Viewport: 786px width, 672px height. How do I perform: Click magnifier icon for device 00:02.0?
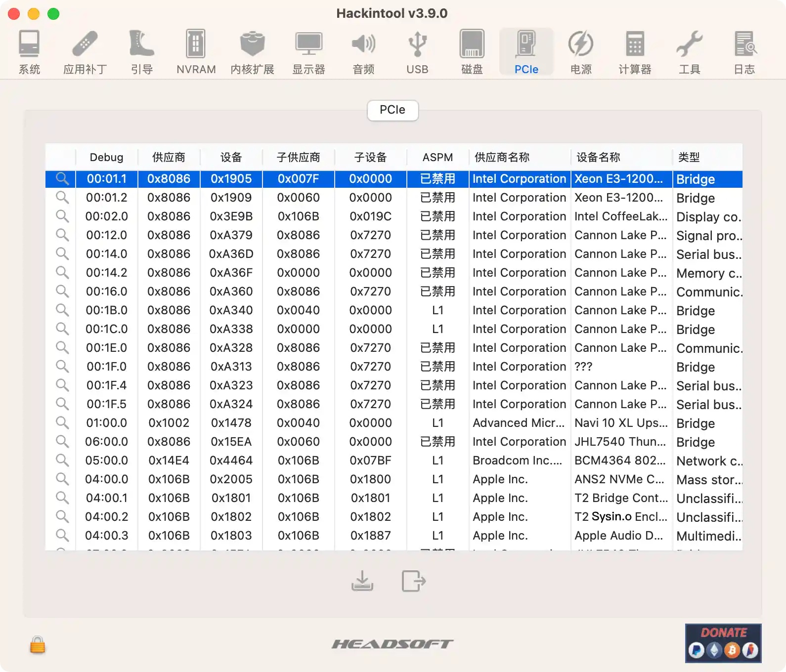(62, 216)
